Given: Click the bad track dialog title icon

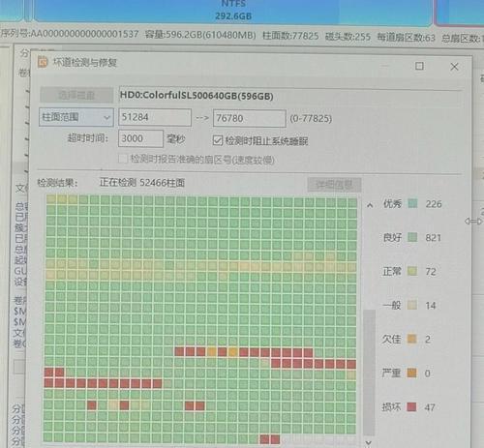Looking at the screenshot, I should tap(43, 62).
